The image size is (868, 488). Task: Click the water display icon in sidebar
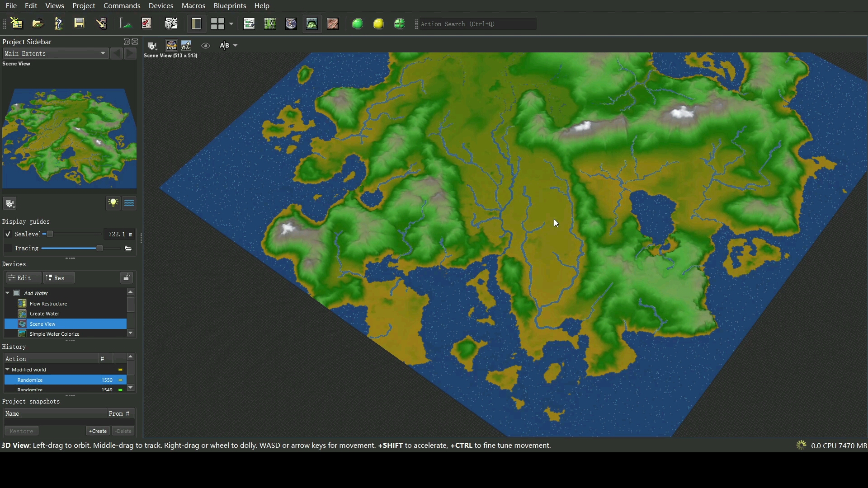[x=129, y=203]
